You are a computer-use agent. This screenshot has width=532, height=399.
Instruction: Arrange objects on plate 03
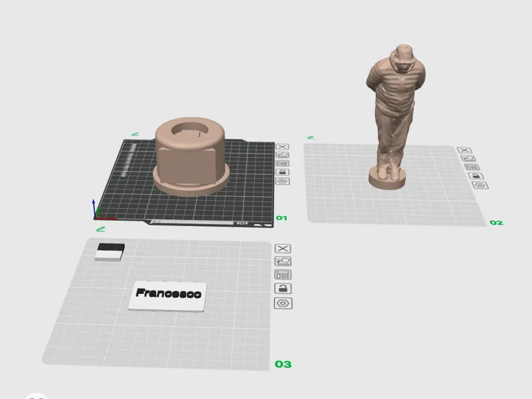pos(283,275)
